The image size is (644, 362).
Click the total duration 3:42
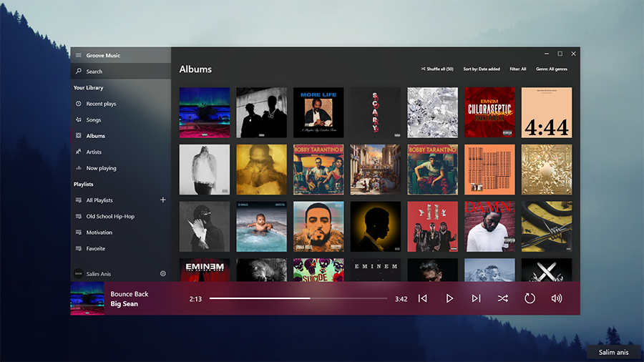point(401,299)
